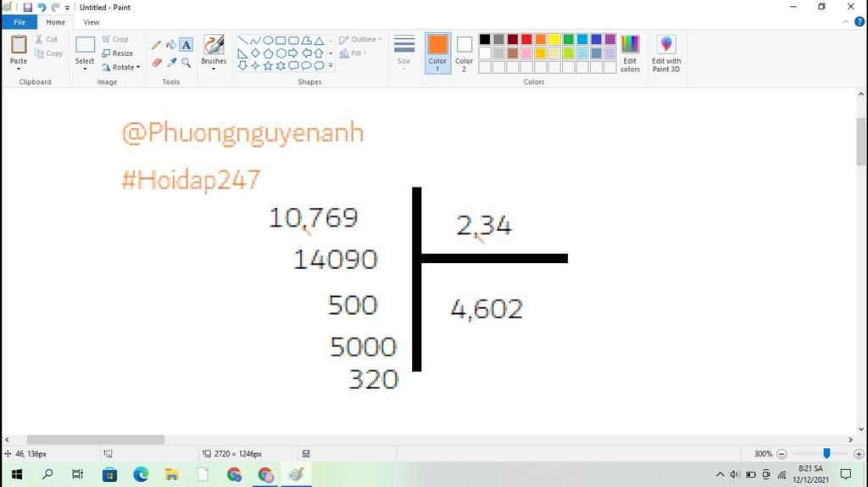Open the File menu

coord(19,22)
